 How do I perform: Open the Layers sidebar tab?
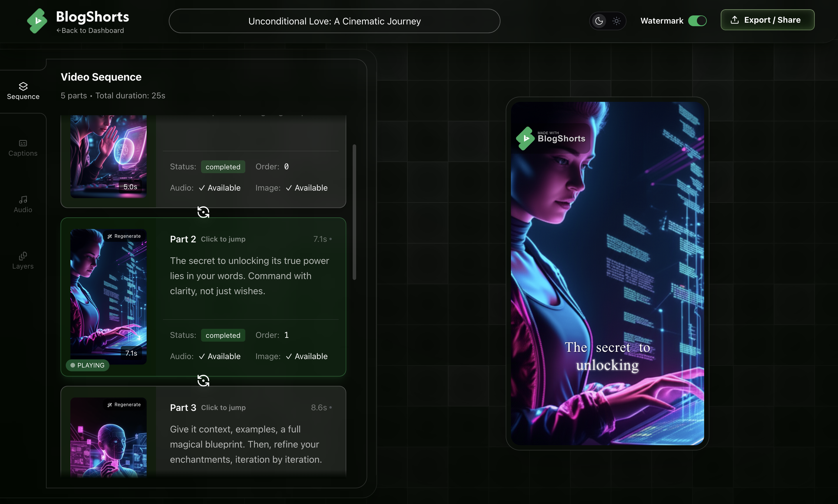[23, 260]
